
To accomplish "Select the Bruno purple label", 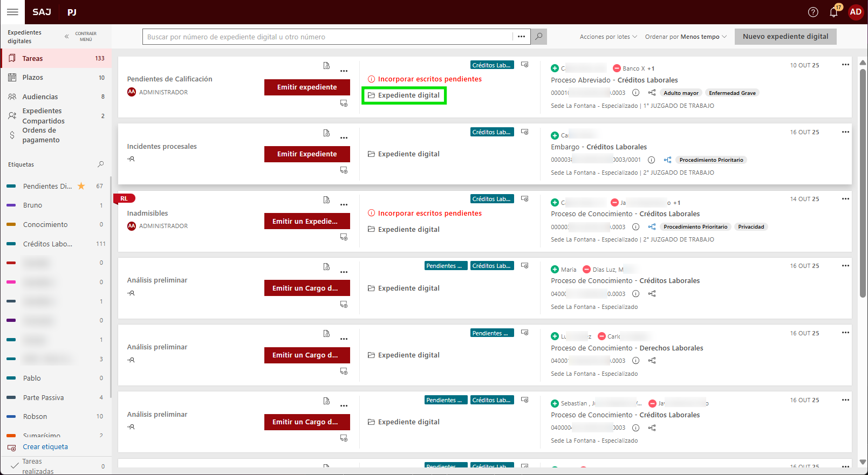I will (x=32, y=205).
